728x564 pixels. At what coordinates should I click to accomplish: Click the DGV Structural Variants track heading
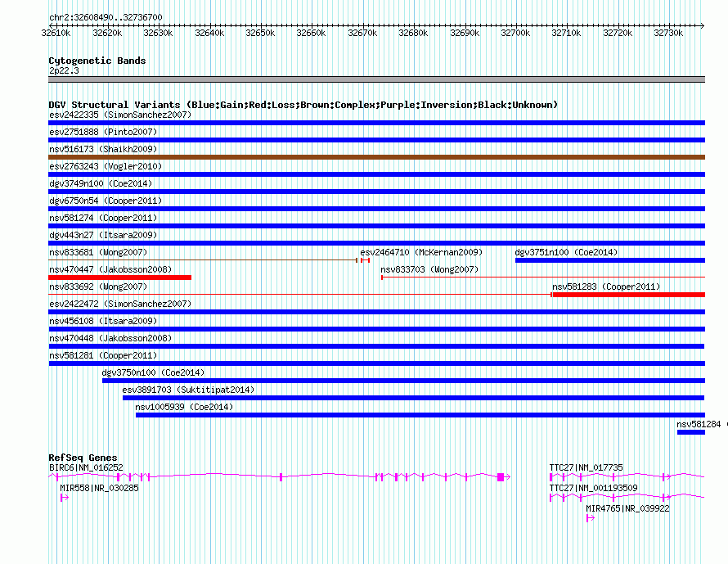[303, 105]
